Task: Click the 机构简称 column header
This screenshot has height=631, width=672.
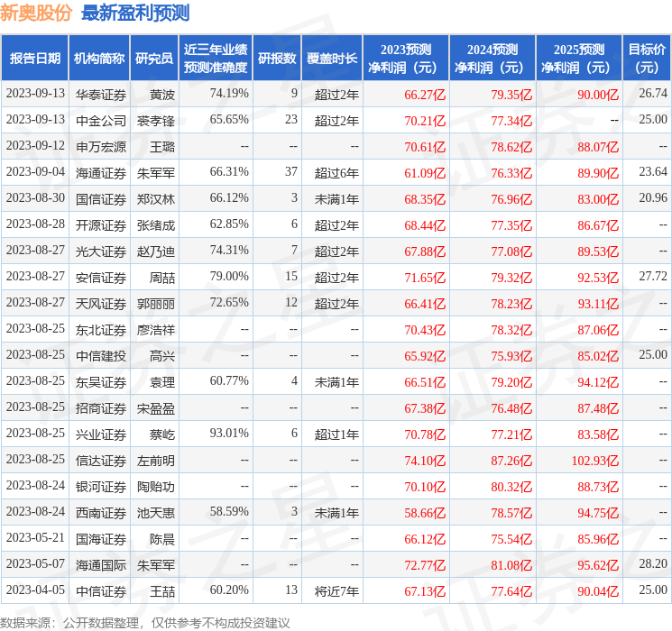Action: [99, 59]
